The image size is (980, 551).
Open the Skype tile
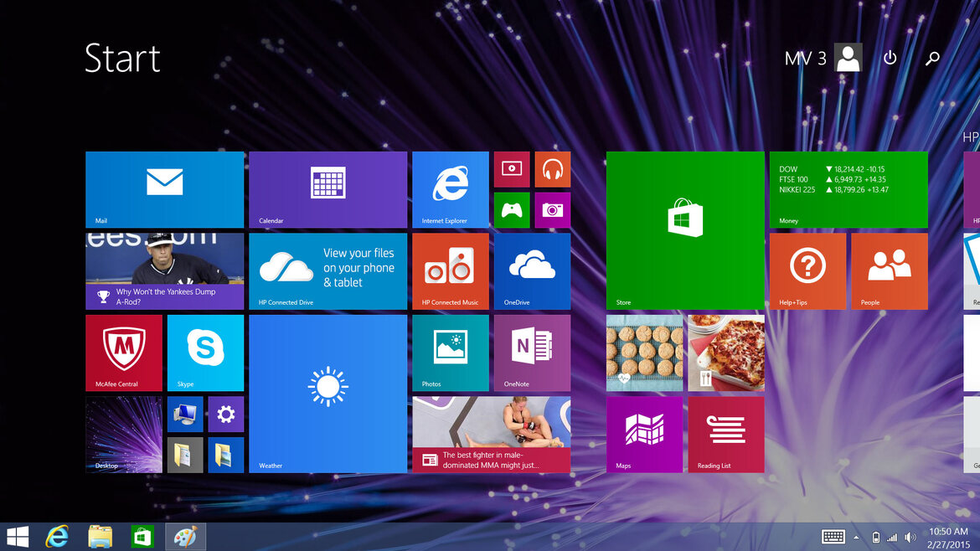pyautogui.click(x=205, y=353)
